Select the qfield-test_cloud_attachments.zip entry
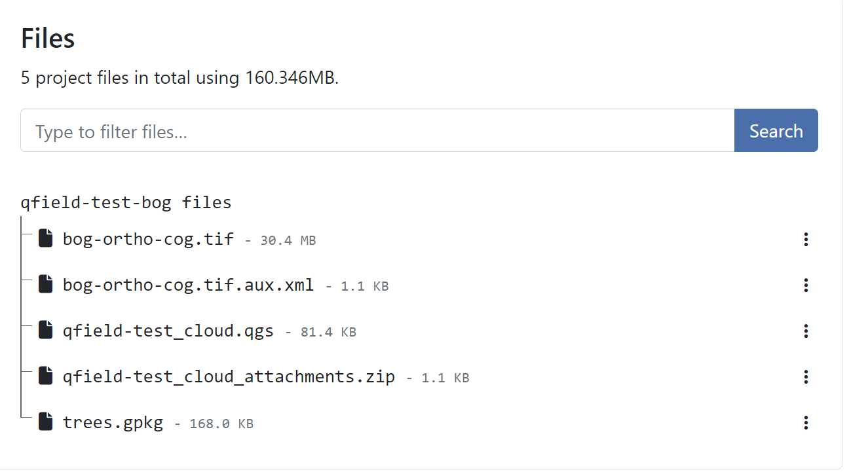 (x=229, y=376)
